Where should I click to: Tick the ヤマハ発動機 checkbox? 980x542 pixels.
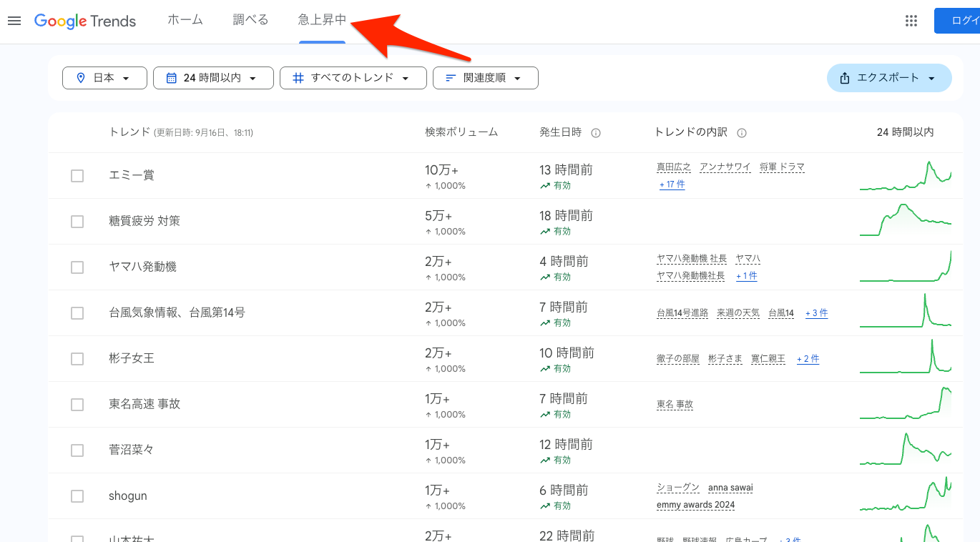pos(77,267)
